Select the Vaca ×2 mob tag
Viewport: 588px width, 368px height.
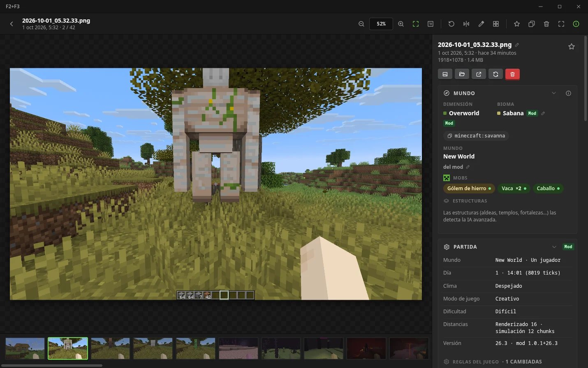pos(514,188)
